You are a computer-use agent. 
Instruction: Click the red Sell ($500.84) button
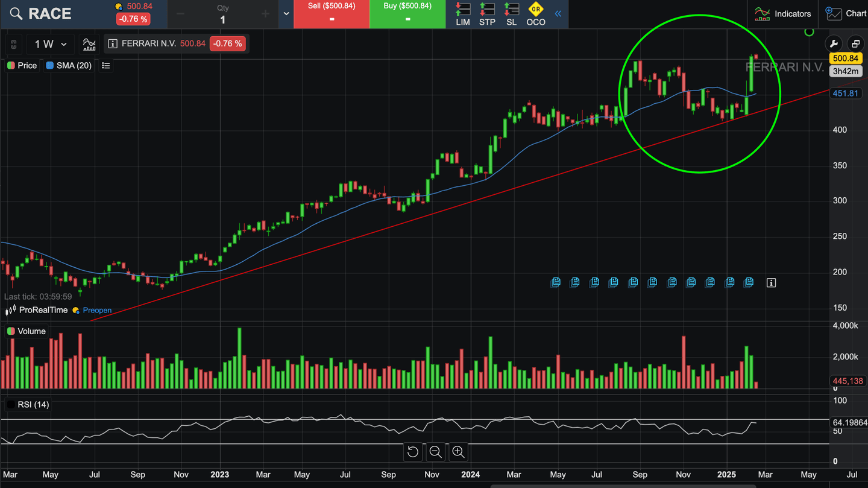[x=332, y=14]
